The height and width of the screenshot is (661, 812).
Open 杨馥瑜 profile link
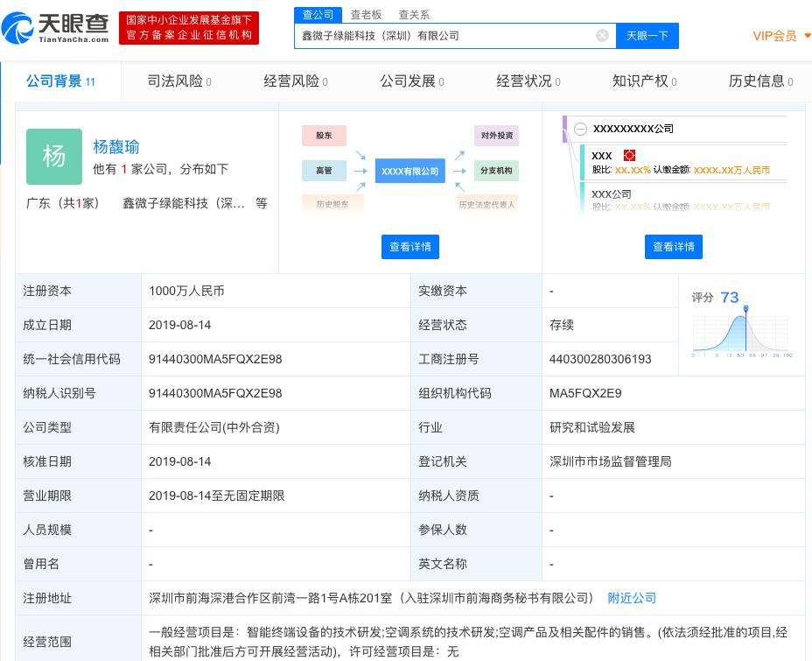[x=116, y=147]
